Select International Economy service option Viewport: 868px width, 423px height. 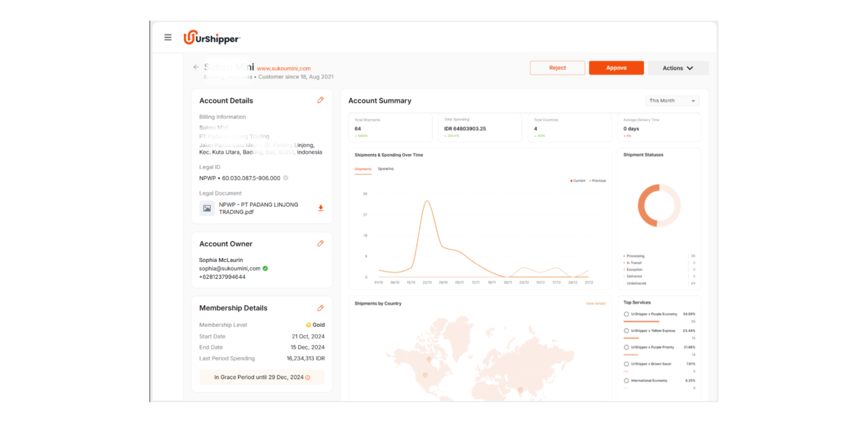pyautogui.click(x=626, y=380)
